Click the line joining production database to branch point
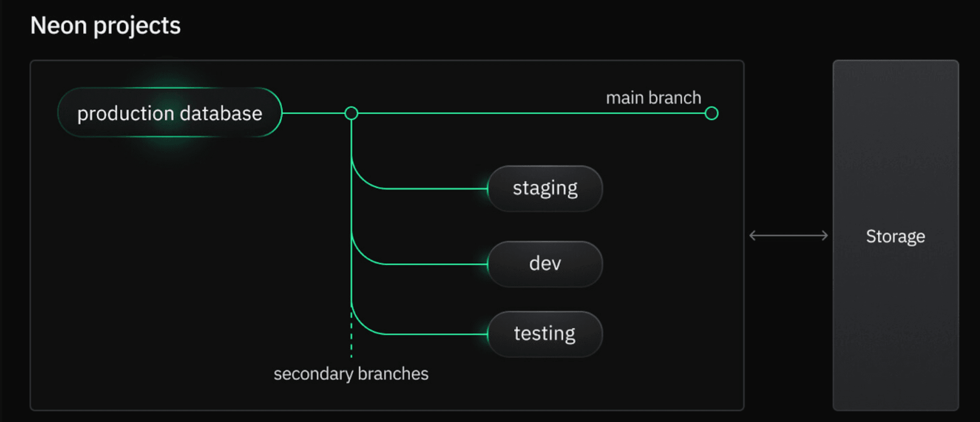 [x=313, y=113]
